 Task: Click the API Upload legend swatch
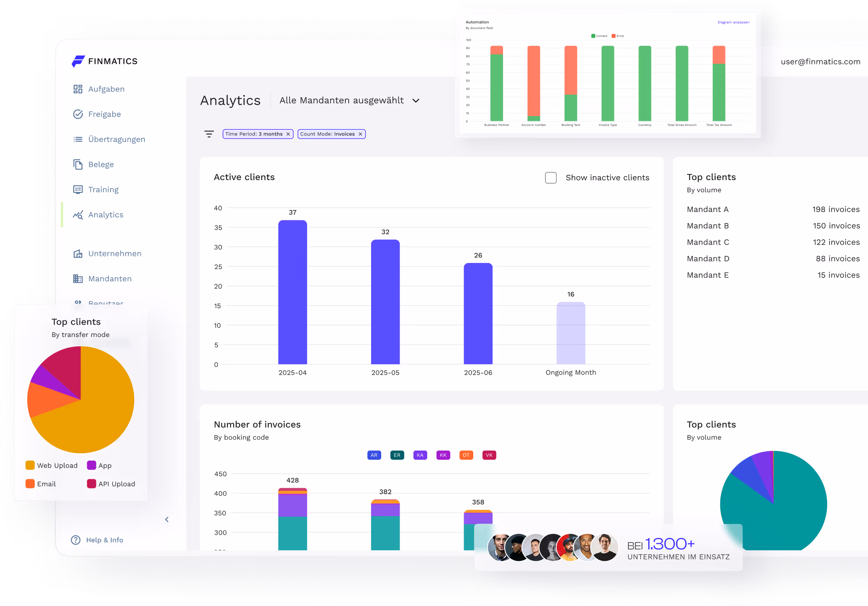point(92,484)
